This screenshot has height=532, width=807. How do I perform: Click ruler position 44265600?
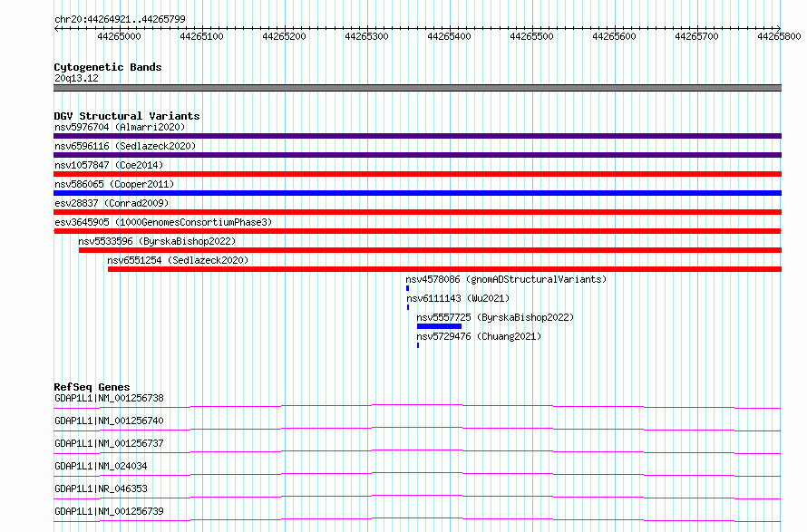click(x=614, y=36)
